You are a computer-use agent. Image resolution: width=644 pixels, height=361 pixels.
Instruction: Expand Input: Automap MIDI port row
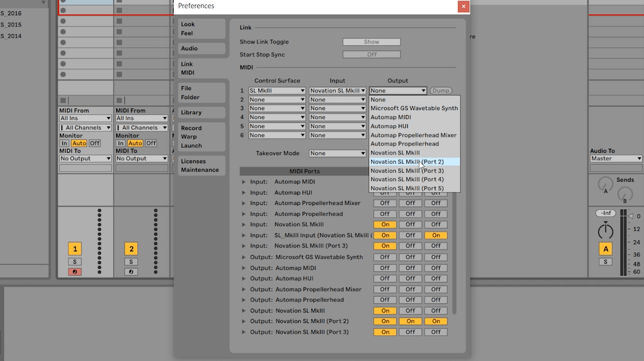(244, 181)
